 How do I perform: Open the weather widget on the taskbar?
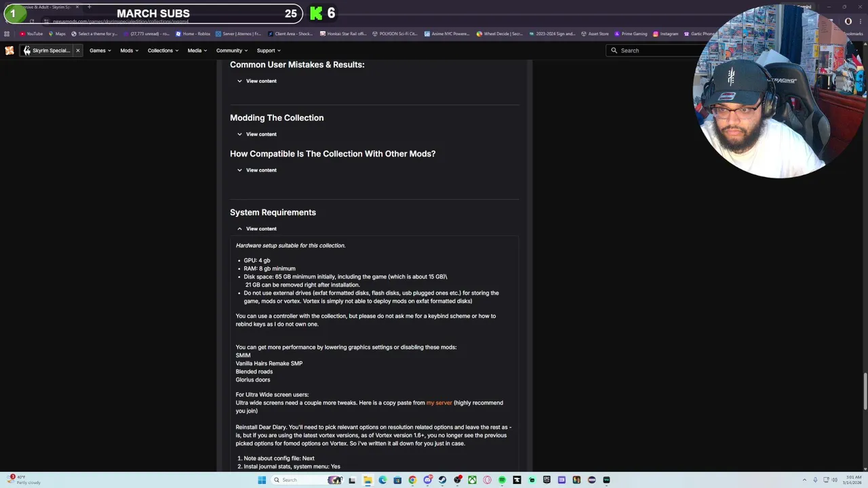(x=24, y=480)
